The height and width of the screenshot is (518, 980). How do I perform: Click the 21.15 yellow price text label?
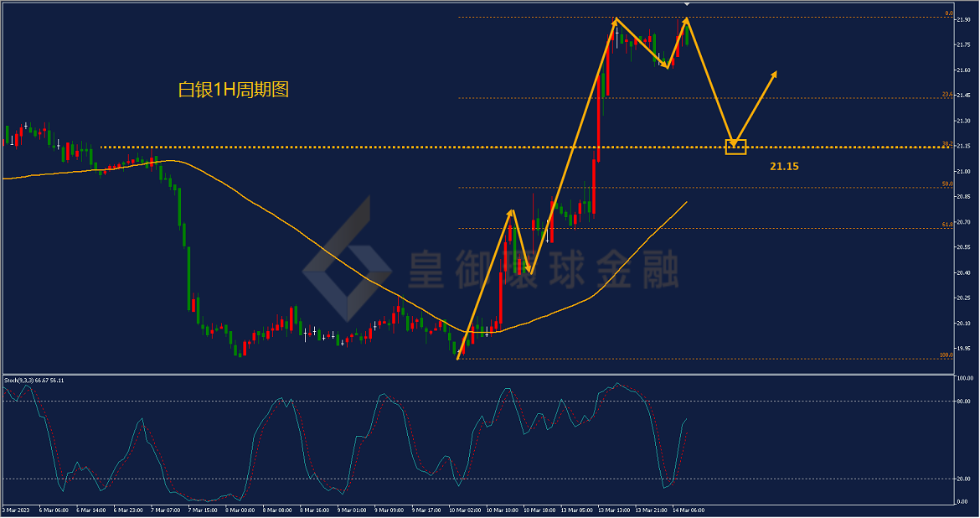784,167
